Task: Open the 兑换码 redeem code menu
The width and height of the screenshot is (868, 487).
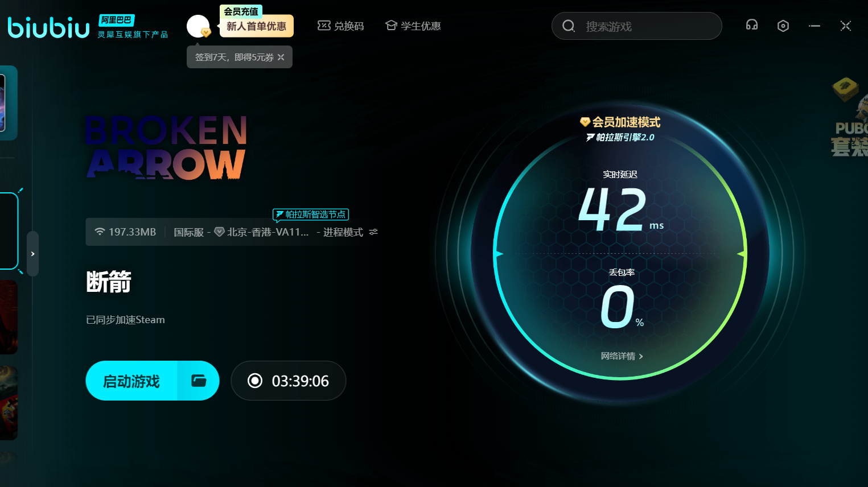Action: 341,26
